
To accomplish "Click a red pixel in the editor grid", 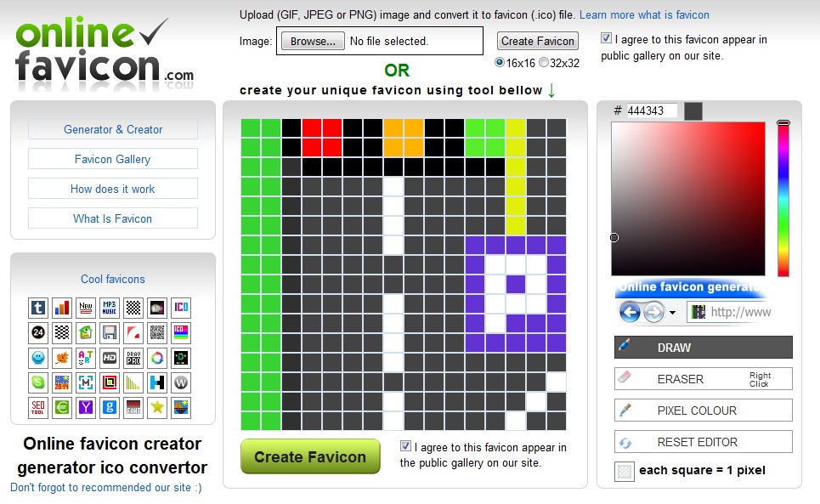I will pos(312,128).
